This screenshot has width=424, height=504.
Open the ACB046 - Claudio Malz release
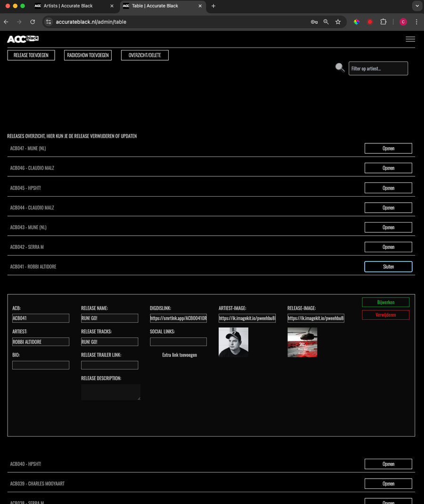pyautogui.click(x=388, y=168)
